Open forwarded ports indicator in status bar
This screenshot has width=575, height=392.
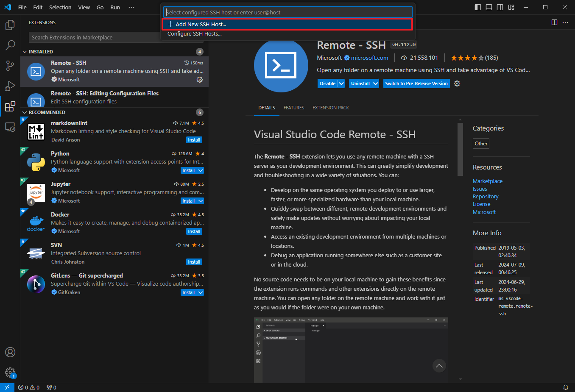point(51,387)
